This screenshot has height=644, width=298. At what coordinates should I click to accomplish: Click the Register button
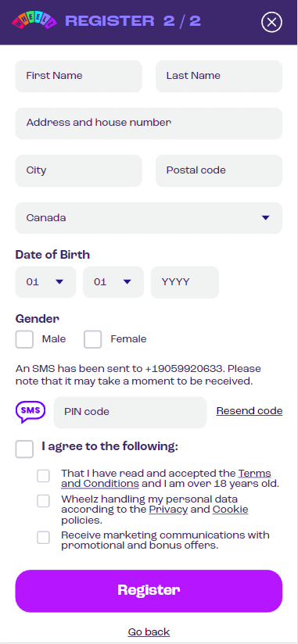[x=149, y=591]
